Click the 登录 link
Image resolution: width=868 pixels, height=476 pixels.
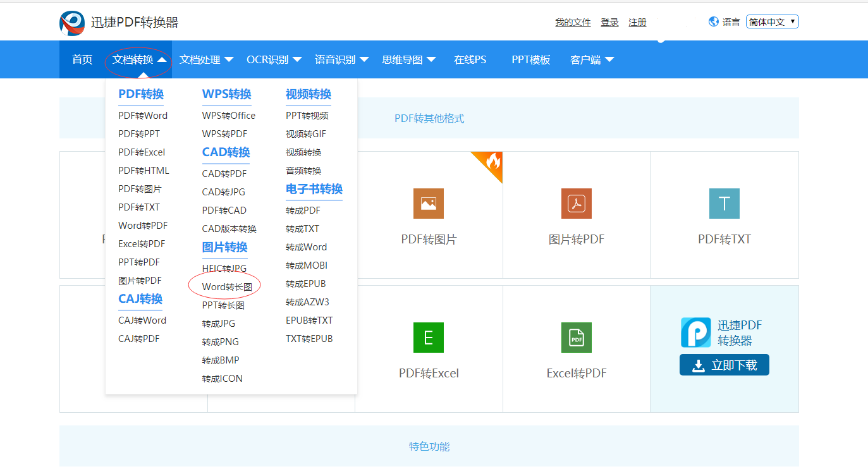point(609,22)
